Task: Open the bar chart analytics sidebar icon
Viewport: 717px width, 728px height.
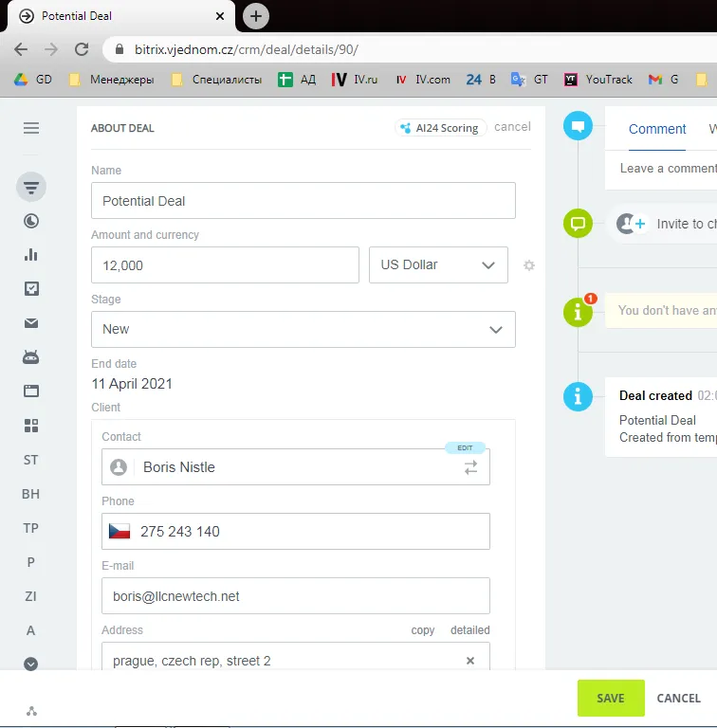Action: coord(31,254)
